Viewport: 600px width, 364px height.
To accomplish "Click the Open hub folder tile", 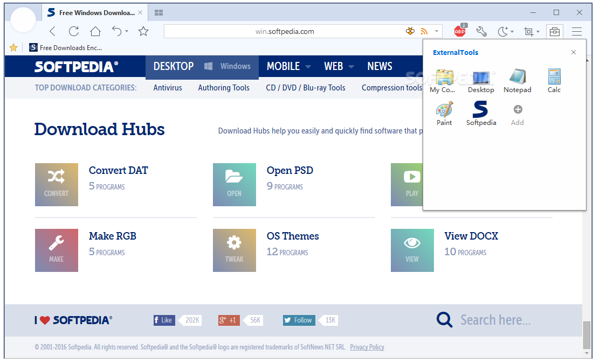I will tap(234, 185).
